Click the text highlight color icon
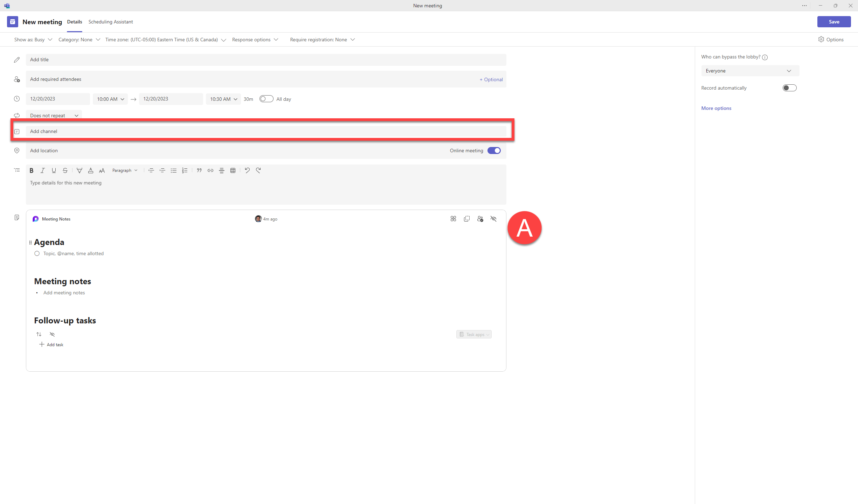The width and height of the screenshot is (858, 504). click(79, 170)
